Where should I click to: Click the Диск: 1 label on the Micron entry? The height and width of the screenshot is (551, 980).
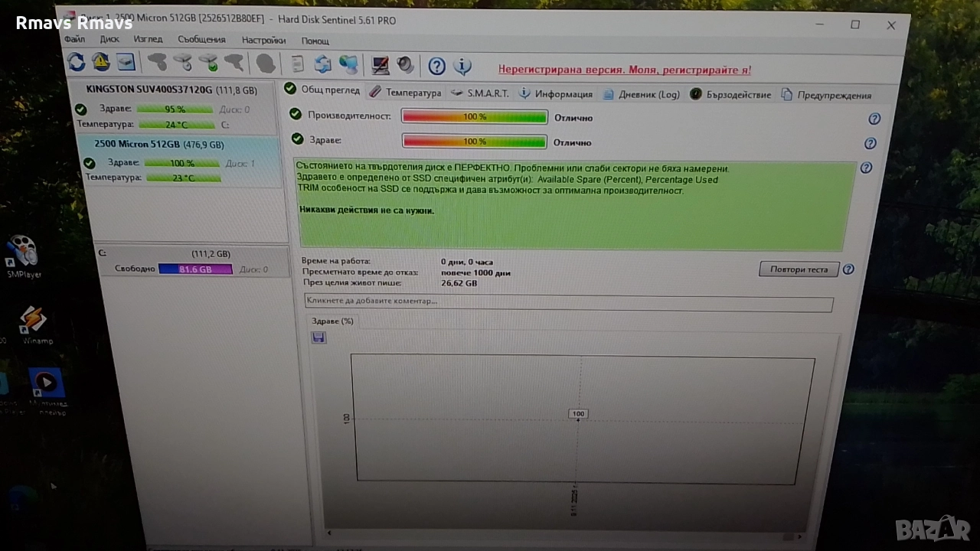tap(240, 163)
